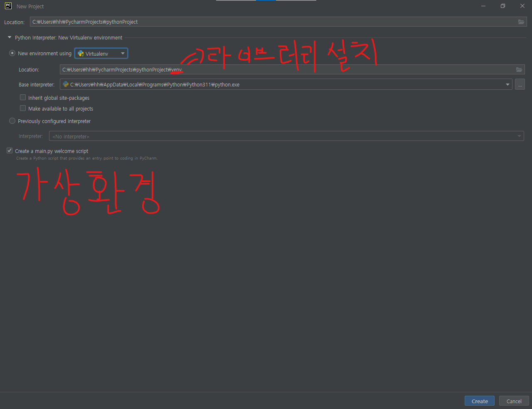The height and width of the screenshot is (409, 532).
Task: Click the PyCharm logo icon in title bar
Action: [8, 6]
